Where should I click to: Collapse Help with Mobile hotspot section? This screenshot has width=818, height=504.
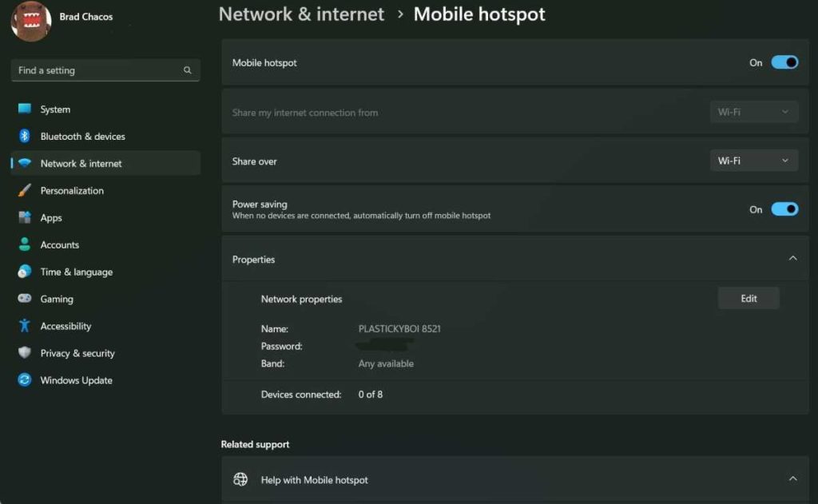(792, 479)
